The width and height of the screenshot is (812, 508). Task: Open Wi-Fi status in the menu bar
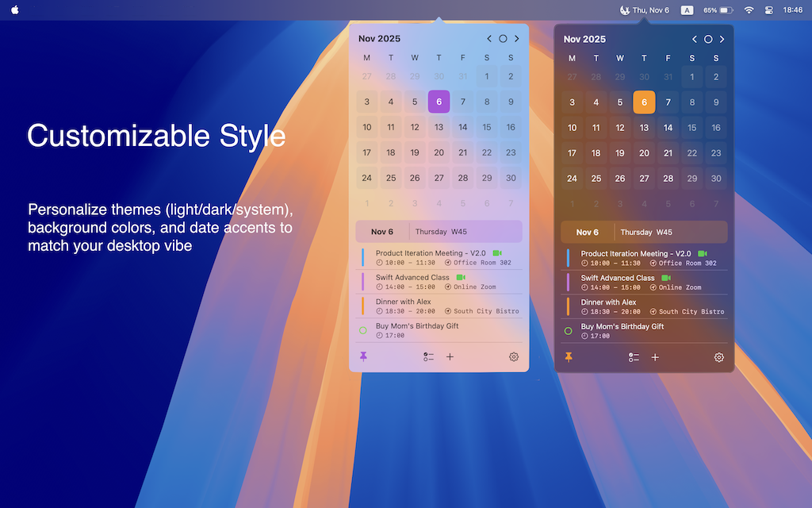coord(749,10)
